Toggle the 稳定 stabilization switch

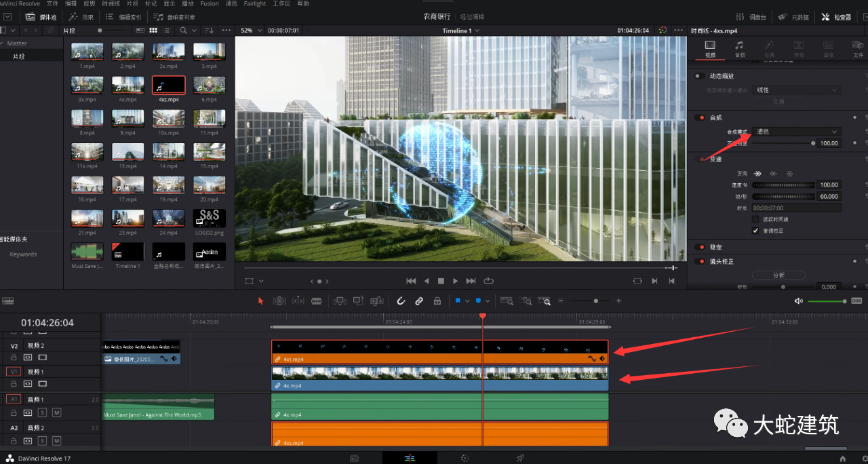(x=700, y=247)
